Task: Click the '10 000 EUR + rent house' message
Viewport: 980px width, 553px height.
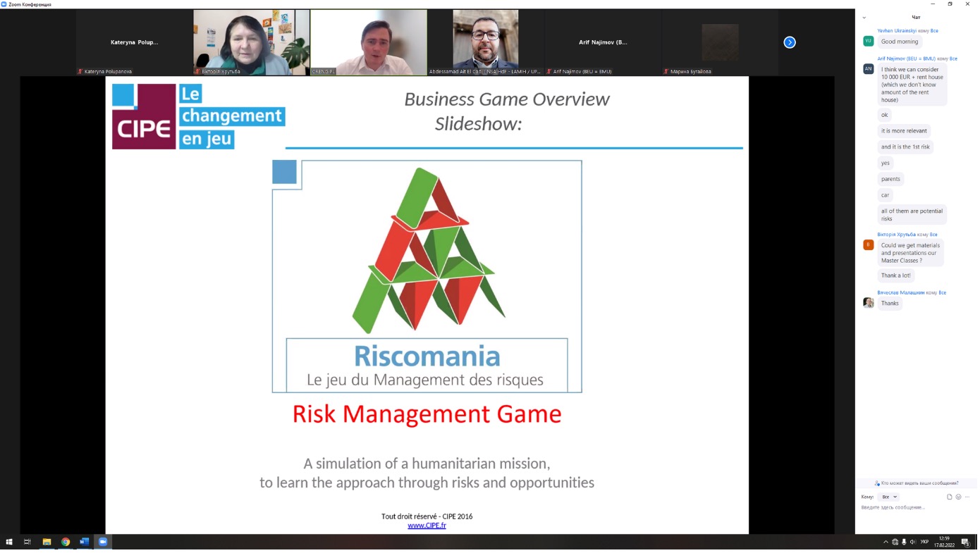Action: (x=912, y=85)
